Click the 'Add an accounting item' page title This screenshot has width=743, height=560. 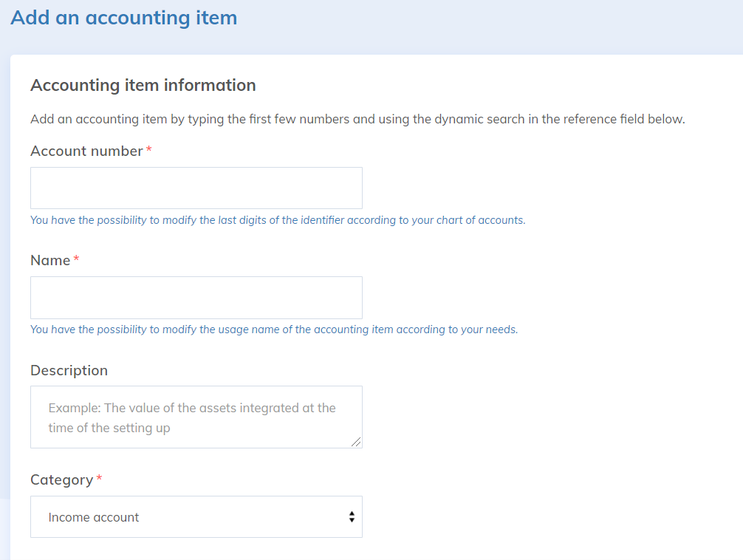[x=124, y=18]
